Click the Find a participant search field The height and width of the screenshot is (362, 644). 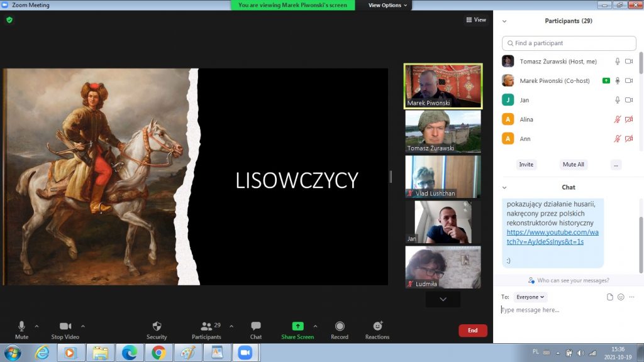click(569, 43)
